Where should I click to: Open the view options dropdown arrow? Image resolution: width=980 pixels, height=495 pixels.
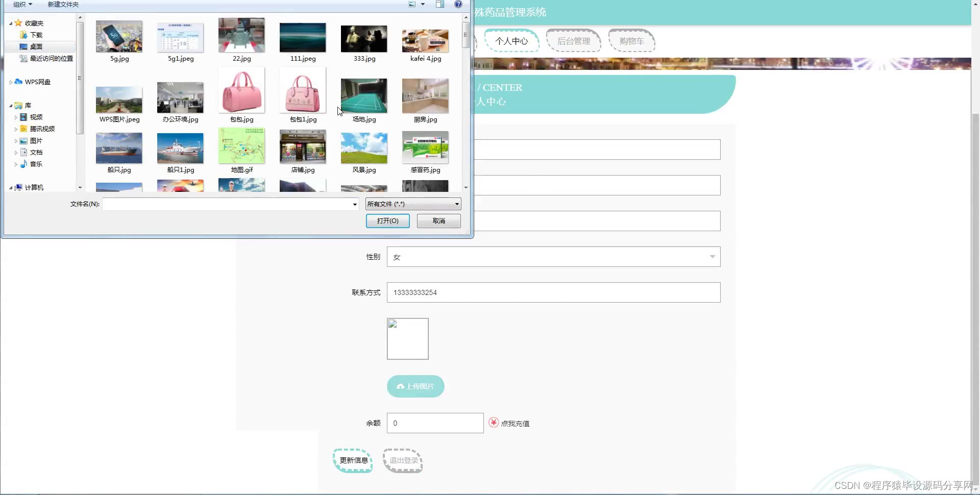(423, 4)
